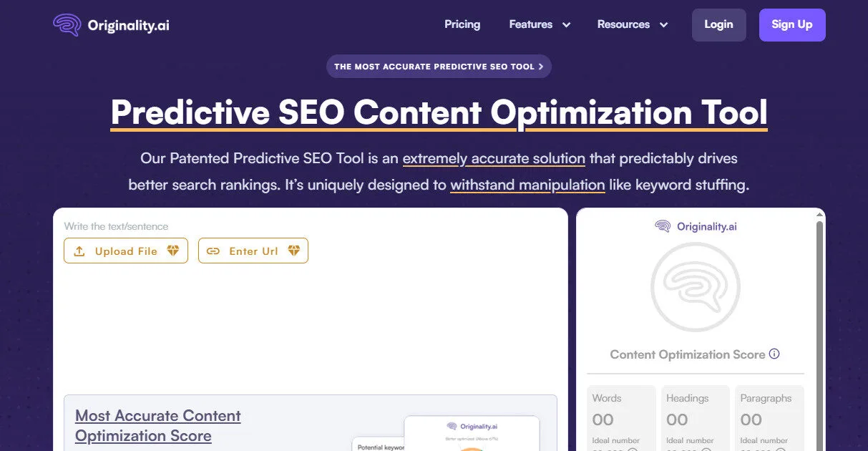Click the Login button

[x=718, y=24]
